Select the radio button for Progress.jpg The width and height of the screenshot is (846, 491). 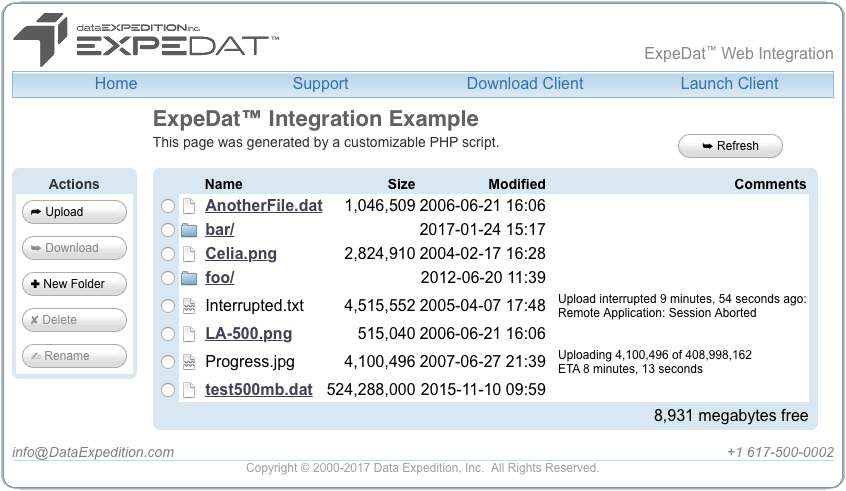[168, 362]
